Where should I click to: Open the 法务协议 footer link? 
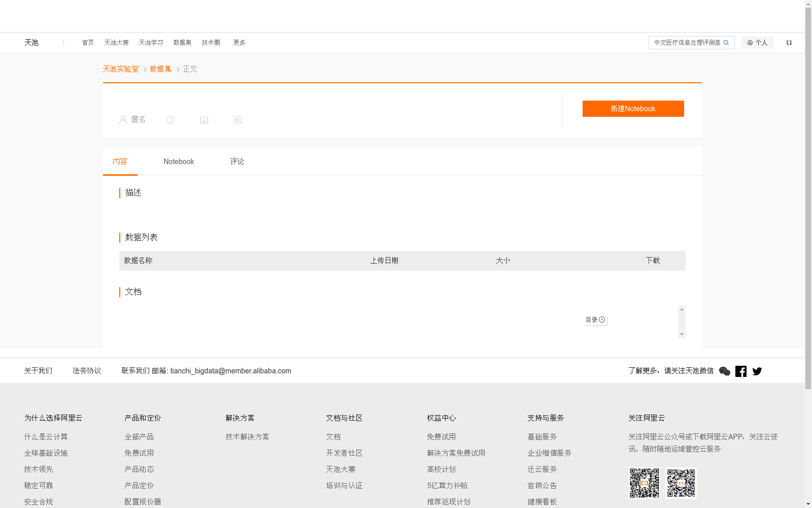point(87,371)
